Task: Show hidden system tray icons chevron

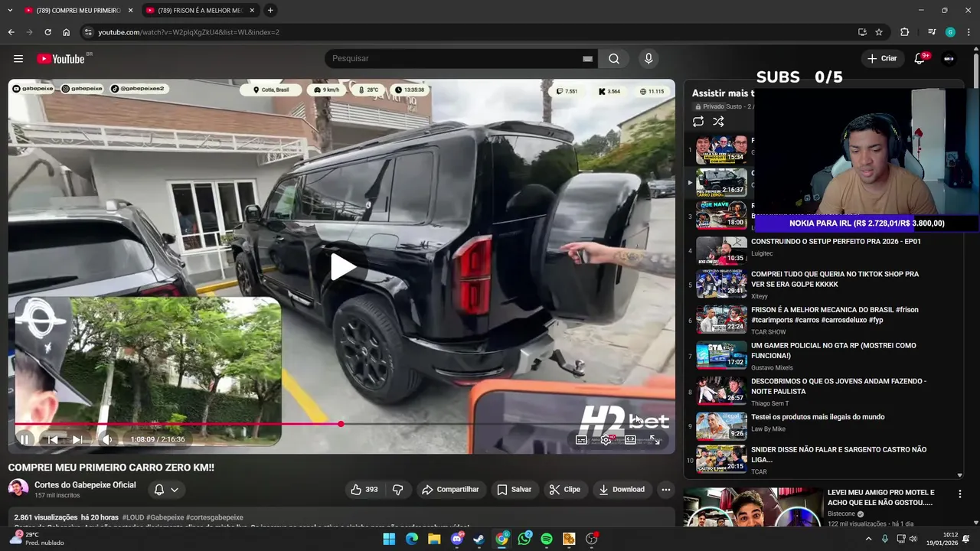Action: point(868,539)
